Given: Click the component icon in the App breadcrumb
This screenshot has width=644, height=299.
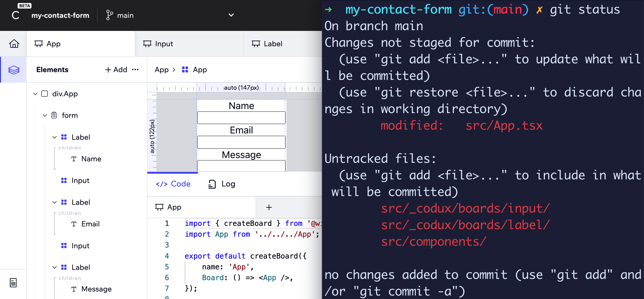Looking at the screenshot, I should tap(185, 70).
